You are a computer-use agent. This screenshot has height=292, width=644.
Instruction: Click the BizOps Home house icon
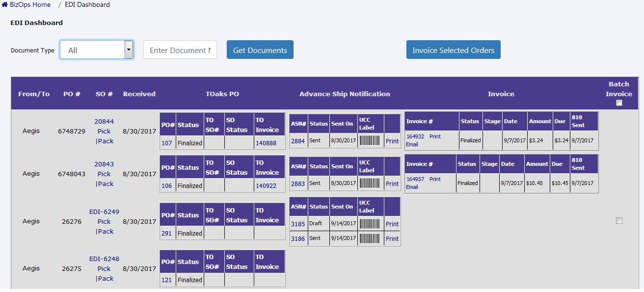[x=5, y=5]
